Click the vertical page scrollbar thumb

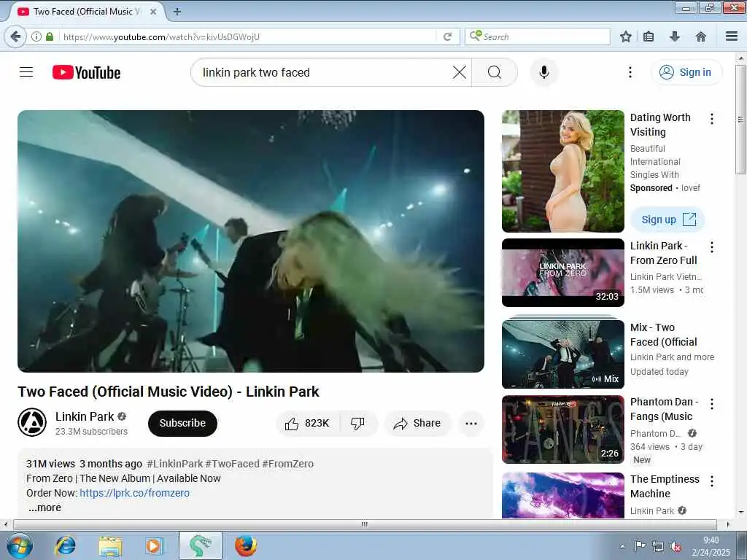tap(740, 119)
